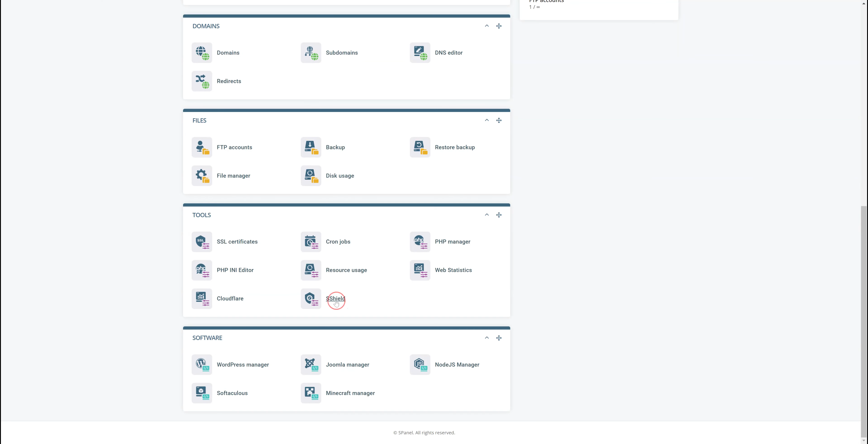Open the Softaculous icon
The height and width of the screenshot is (444, 868).
[202, 393]
